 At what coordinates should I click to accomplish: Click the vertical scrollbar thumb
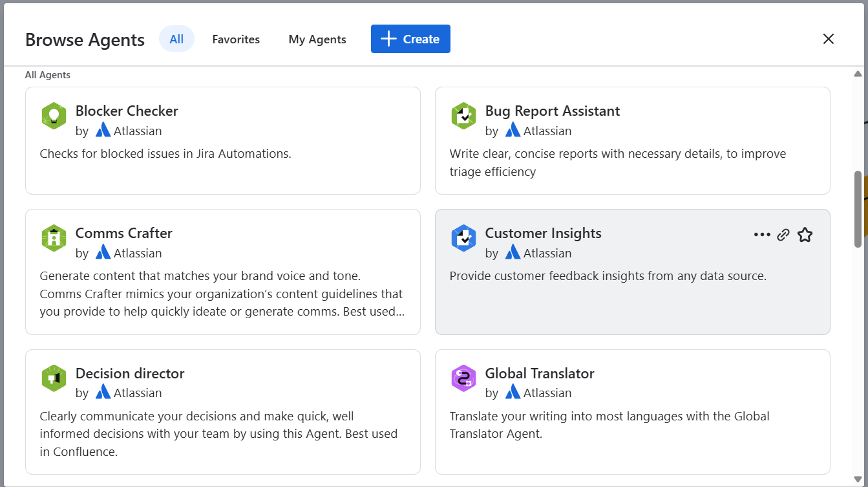tap(858, 209)
